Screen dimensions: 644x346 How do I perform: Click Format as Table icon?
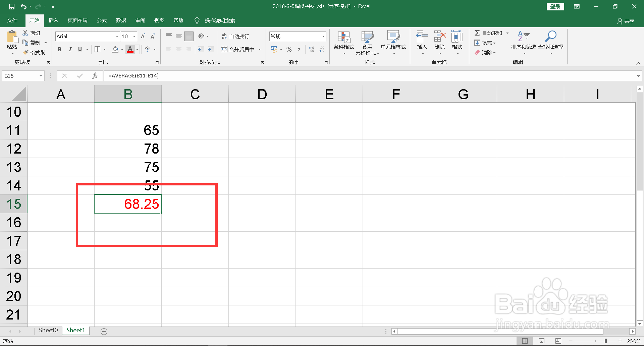click(367, 37)
